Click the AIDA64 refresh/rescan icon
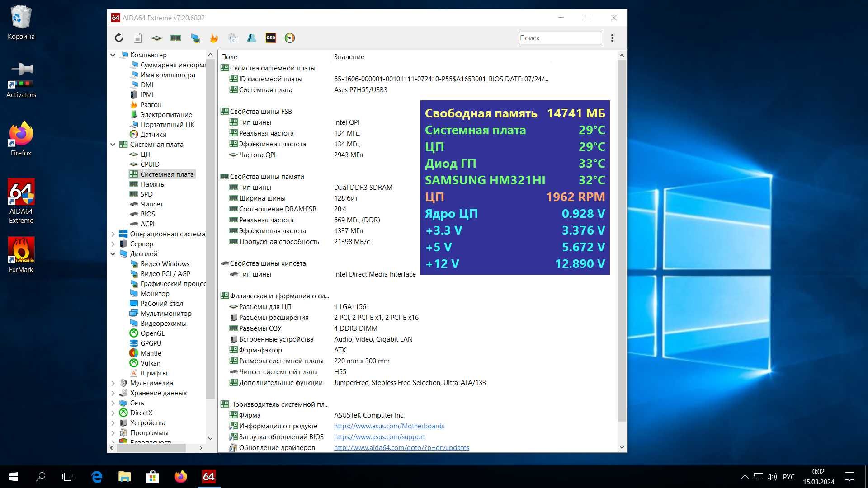Screen dimensions: 868x488 click(118, 38)
